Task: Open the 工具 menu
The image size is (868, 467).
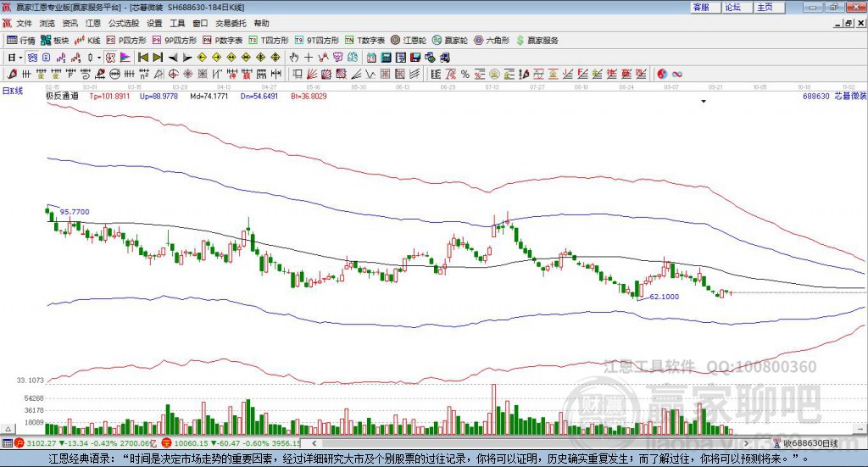Action: click(177, 23)
